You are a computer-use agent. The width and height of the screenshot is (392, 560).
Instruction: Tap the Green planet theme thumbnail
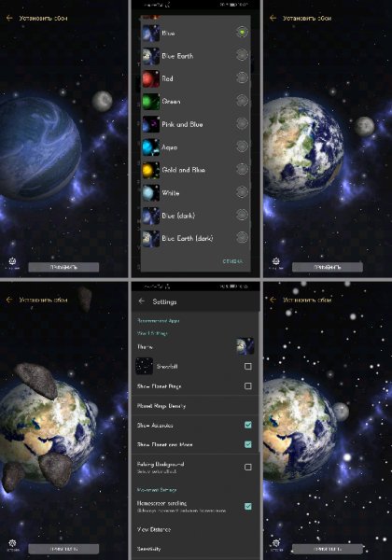(x=150, y=102)
